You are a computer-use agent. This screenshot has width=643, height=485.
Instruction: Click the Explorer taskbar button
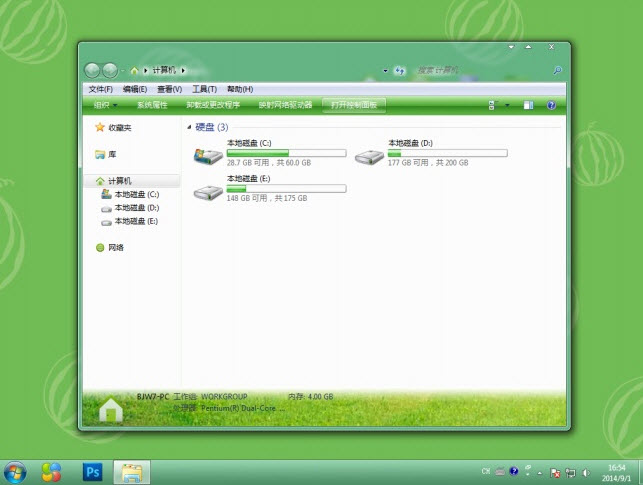coord(132,472)
